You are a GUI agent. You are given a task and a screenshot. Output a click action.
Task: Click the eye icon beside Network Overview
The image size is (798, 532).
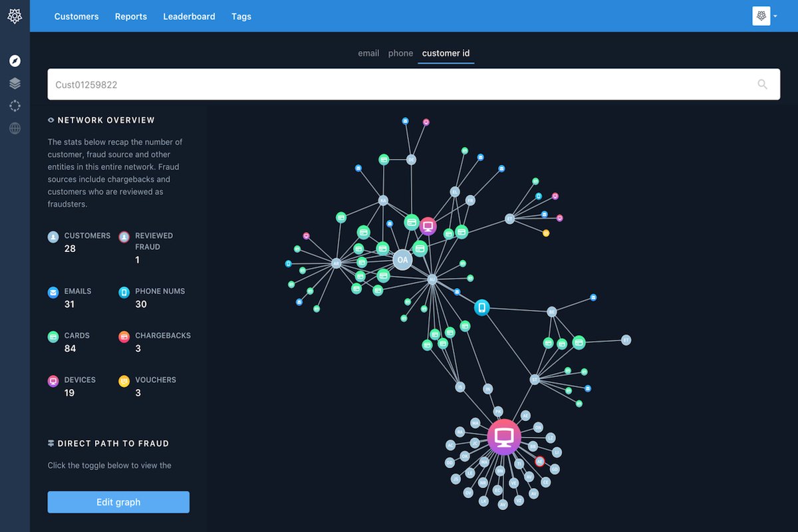[x=51, y=120]
